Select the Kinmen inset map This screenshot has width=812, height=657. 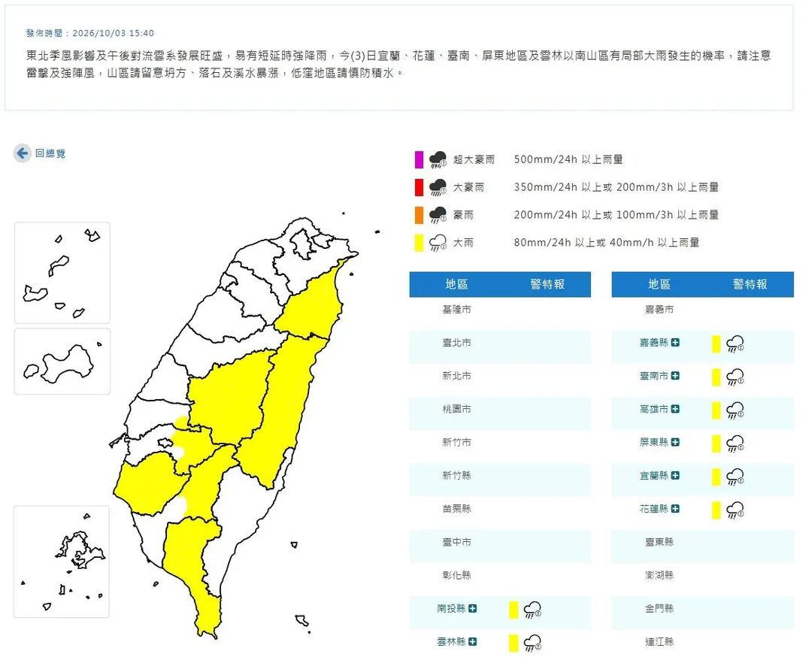point(62,362)
